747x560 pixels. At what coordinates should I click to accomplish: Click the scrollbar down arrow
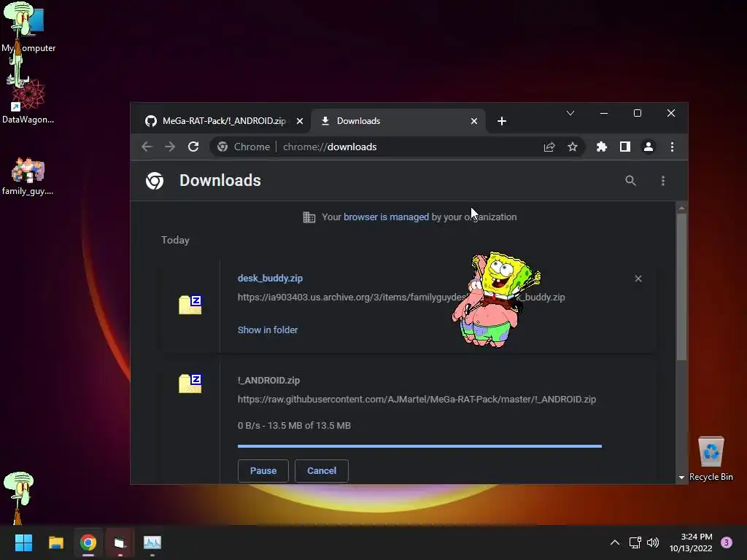pos(682,477)
